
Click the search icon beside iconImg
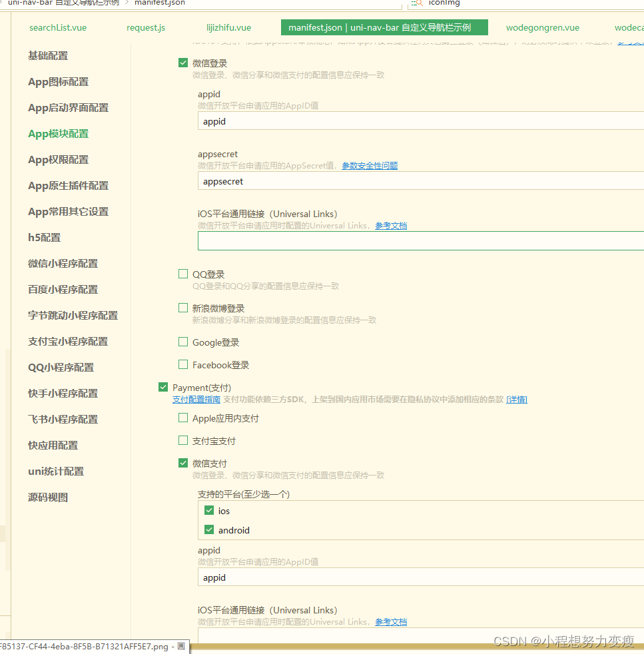click(417, 3)
